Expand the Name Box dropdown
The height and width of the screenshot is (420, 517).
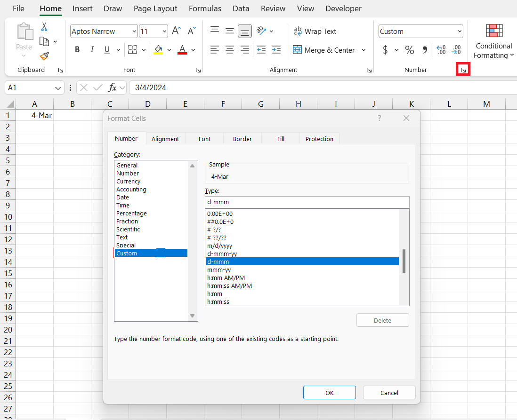(58, 88)
